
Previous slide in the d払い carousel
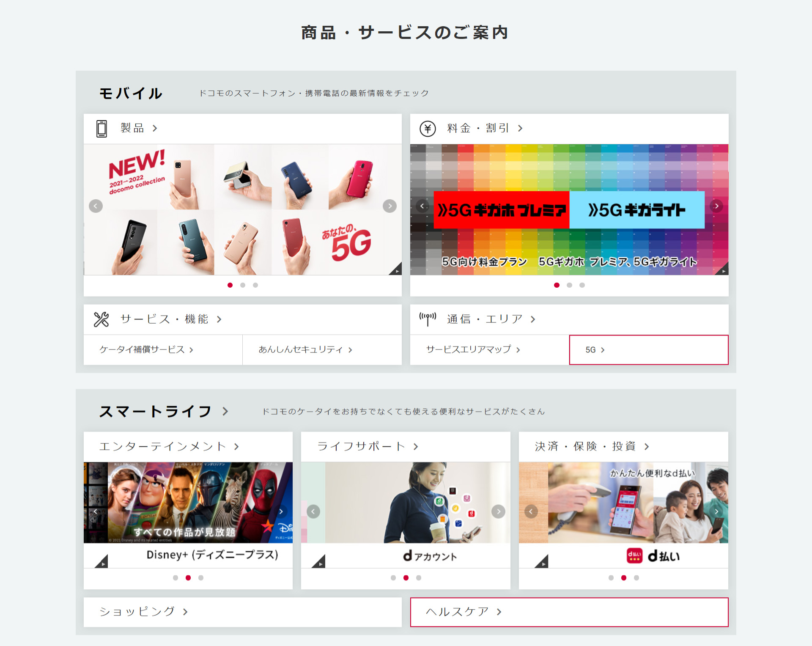[x=531, y=511]
